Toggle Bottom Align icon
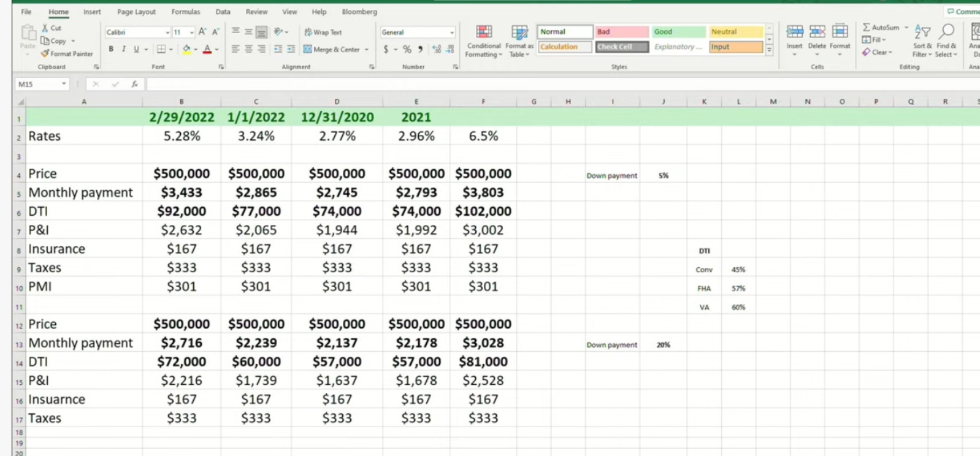Viewport: 980px width, 456px height. [261, 32]
